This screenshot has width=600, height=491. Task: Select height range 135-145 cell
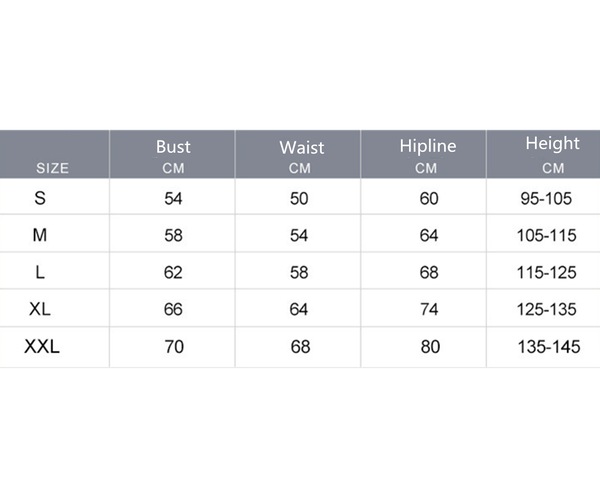549,347
